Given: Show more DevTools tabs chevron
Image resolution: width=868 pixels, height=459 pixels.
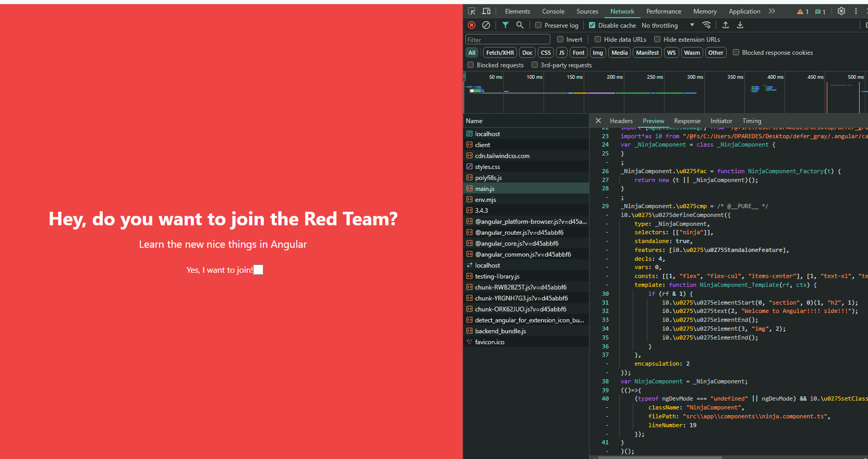Looking at the screenshot, I should click(x=772, y=11).
